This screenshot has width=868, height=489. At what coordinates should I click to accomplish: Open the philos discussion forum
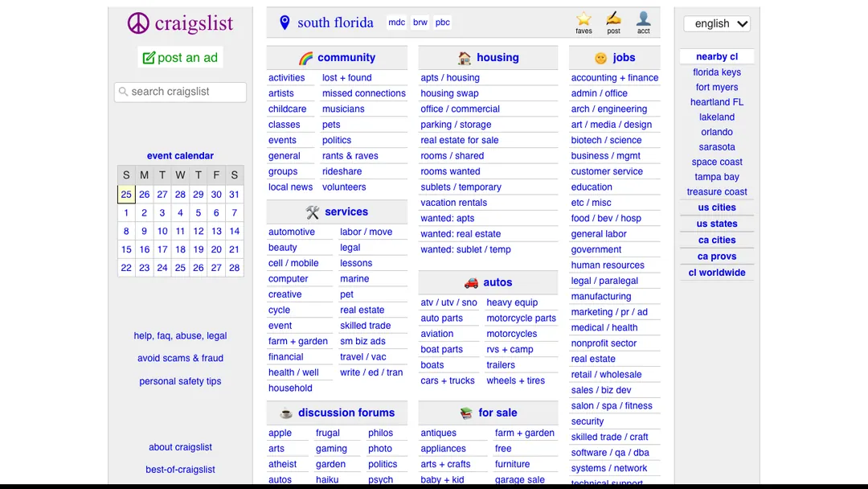tap(380, 433)
